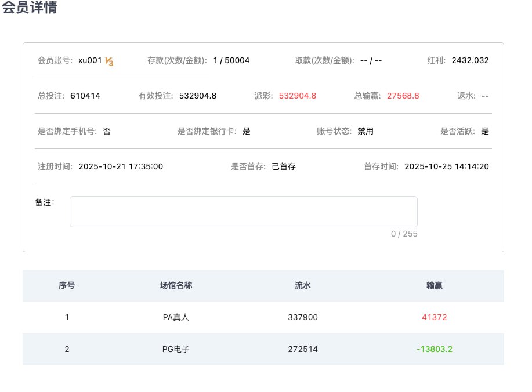The height and width of the screenshot is (392, 532).
Task: Click the red 41372 win/loss value
Action: 435,317
